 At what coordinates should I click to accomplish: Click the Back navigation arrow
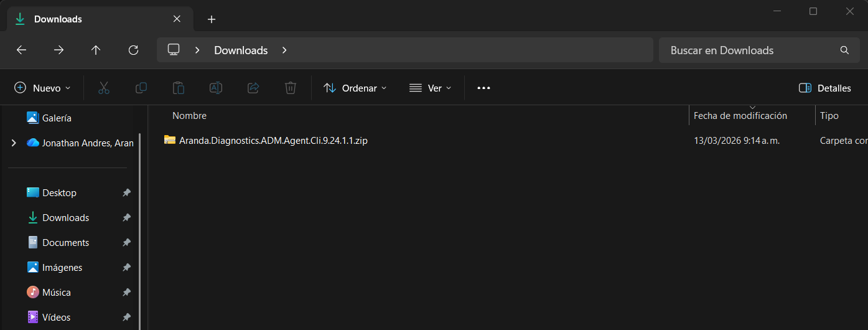click(x=21, y=50)
